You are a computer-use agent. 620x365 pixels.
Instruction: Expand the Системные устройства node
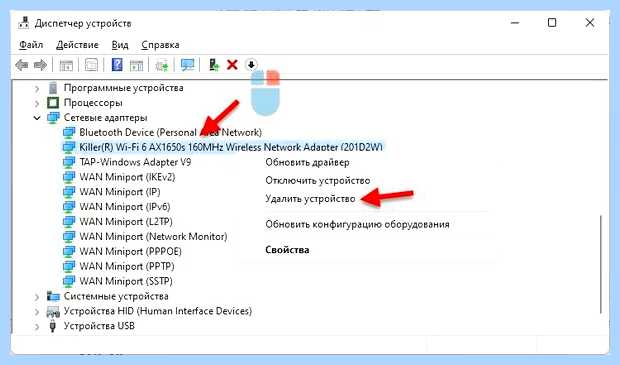coord(37,297)
